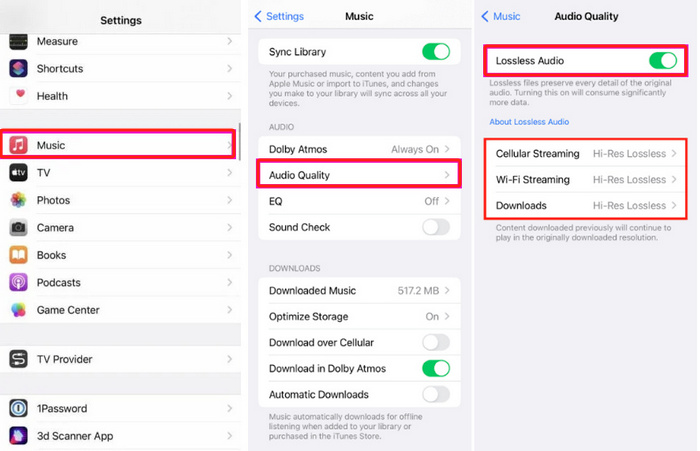Enable the Sound Check switch

point(436,227)
